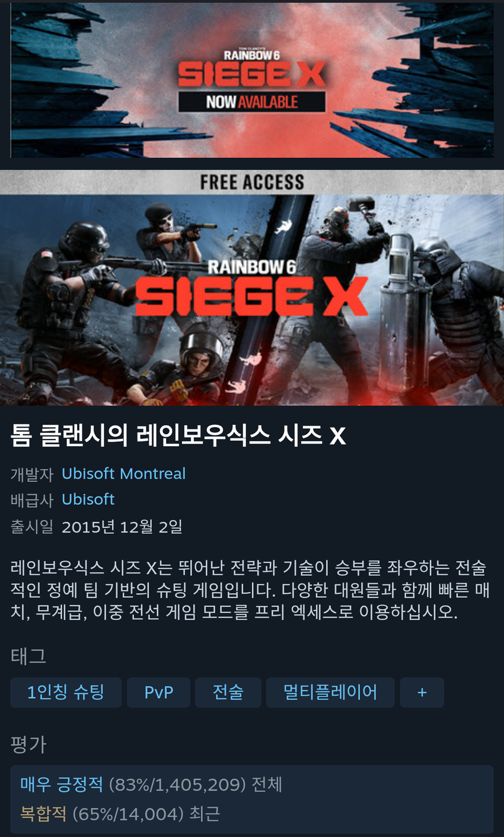Open the Siege X Now Available banner
The width and height of the screenshot is (504, 837).
pyautogui.click(x=252, y=80)
